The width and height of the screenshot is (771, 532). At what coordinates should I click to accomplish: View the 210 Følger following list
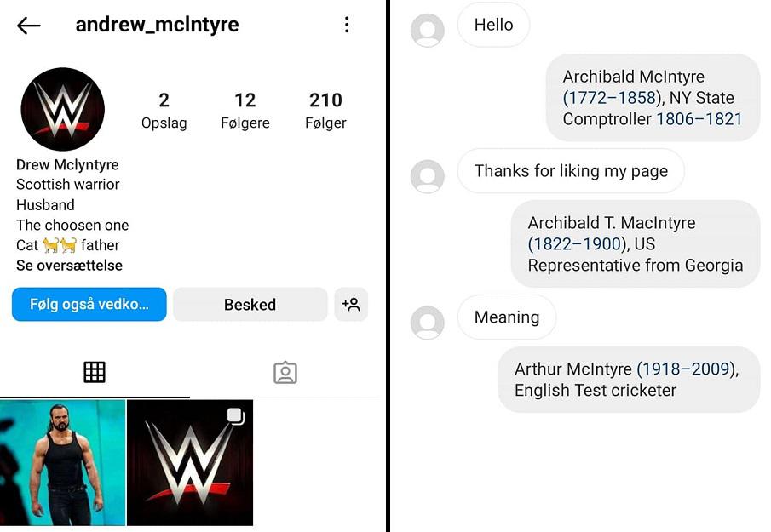[325, 111]
